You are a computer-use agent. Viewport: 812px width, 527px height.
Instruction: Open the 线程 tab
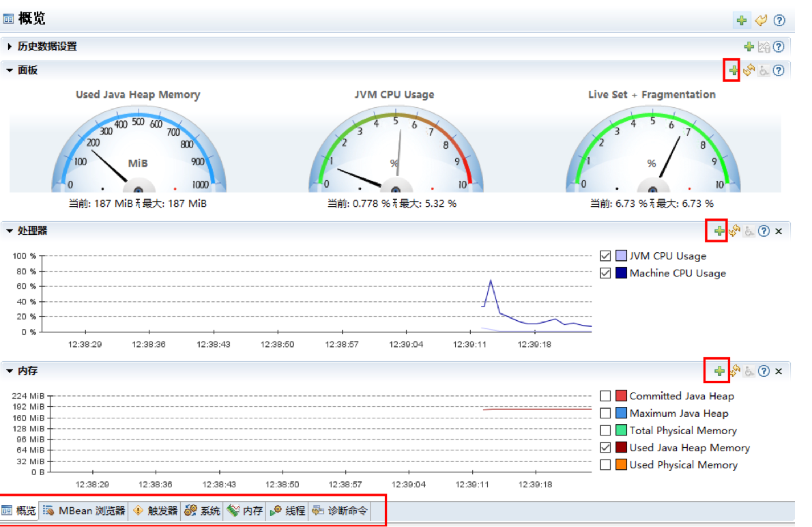pyautogui.click(x=288, y=511)
